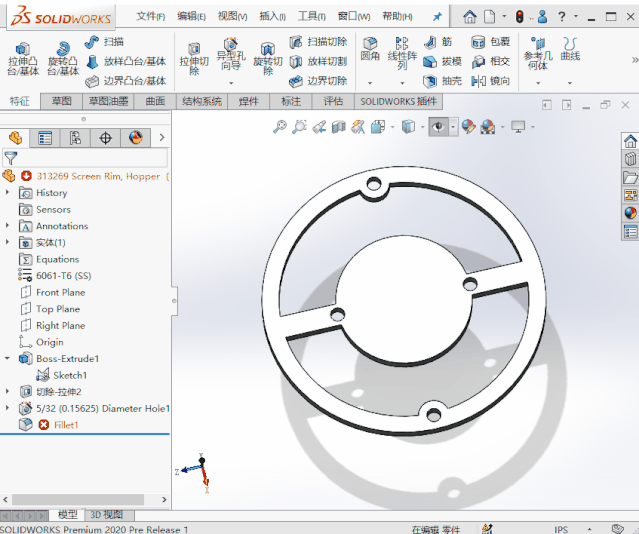Collapse the Boss-Extrude1 feature node
Screen dimensions: 639x534
coord(9,358)
